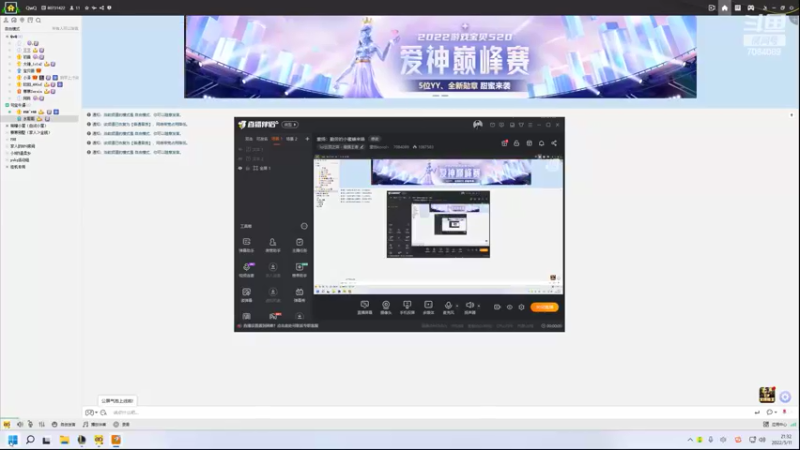Toggle the eye preview icon in broadcast toolbar
800x450 pixels.
(x=509, y=307)
